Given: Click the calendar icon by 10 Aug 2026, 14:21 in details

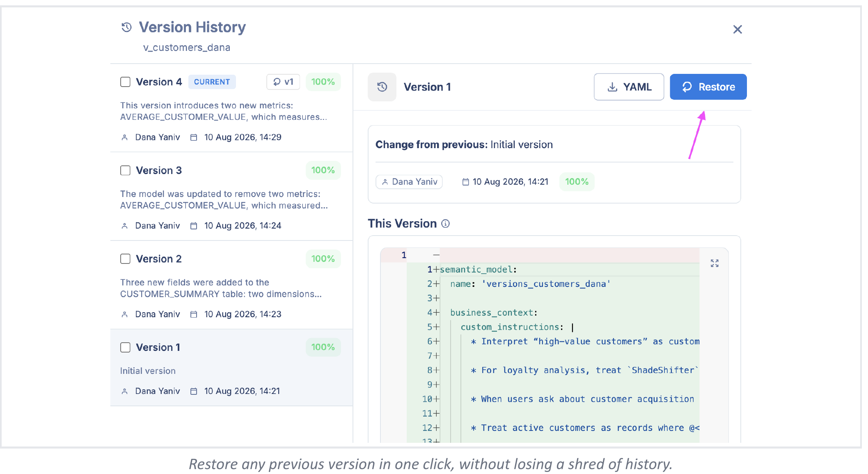Looking at the screenshot, I should (x=465, y=182).
